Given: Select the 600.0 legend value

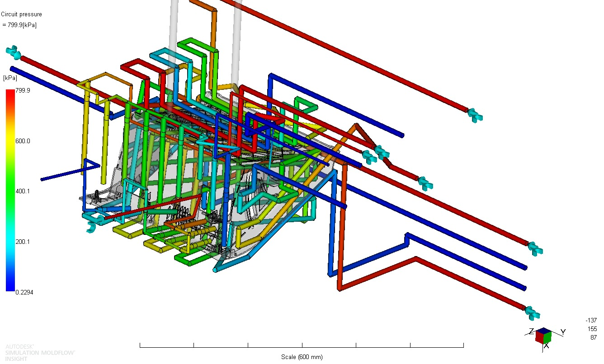Looking at the screenshot, I should [x=23, y=141].
